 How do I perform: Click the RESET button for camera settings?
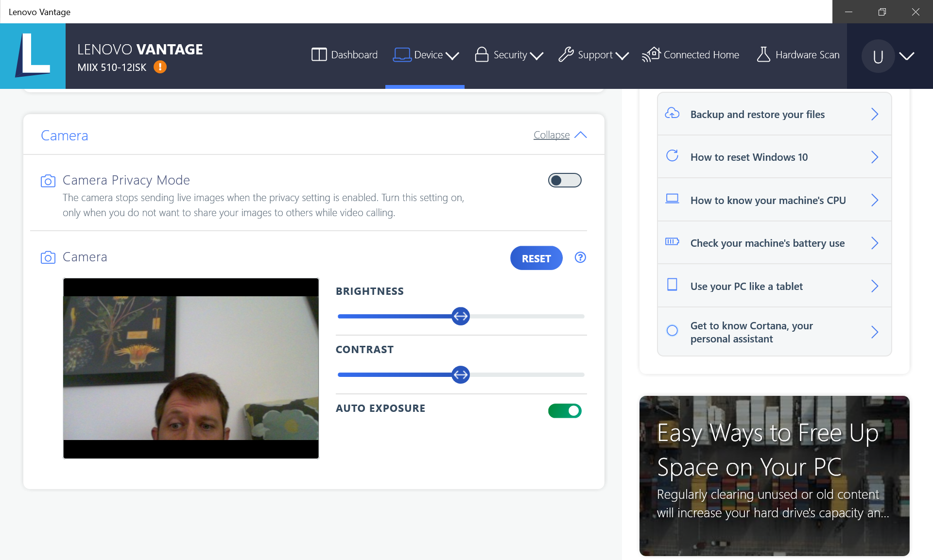536,258
